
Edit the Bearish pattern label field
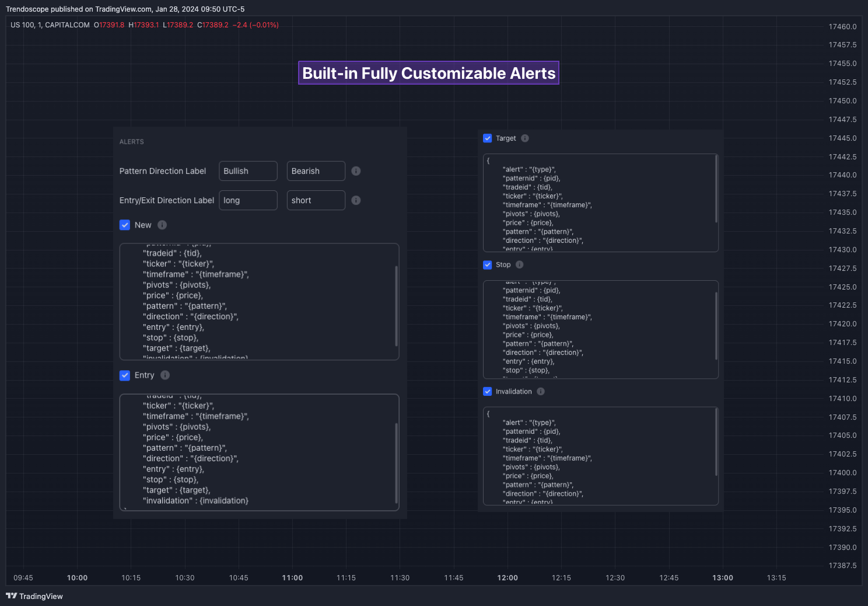316,171
